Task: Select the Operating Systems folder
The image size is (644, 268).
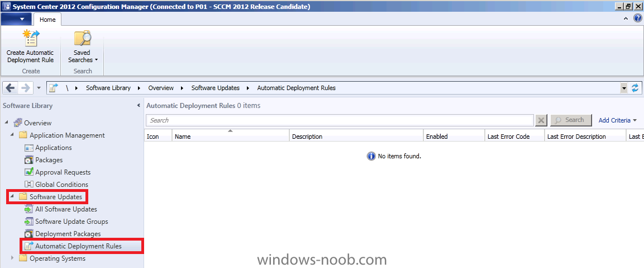Action: click(58, 258)
